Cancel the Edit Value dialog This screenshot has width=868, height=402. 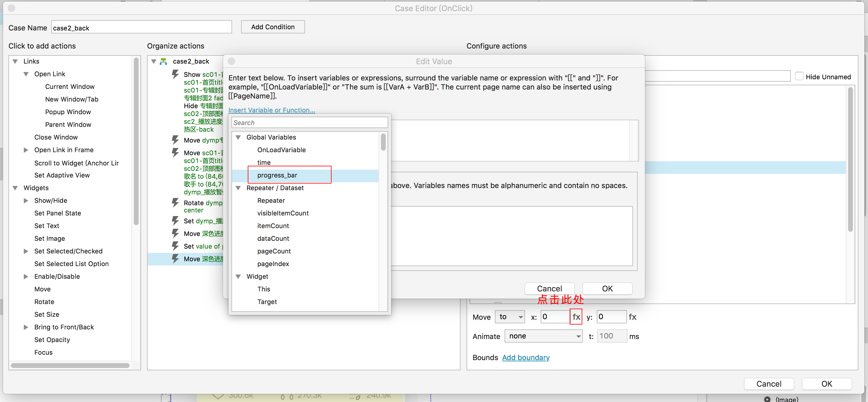pos(549,288)
